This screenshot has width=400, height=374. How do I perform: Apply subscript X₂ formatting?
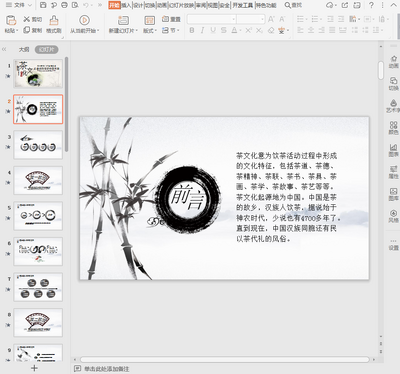point(259,30)
